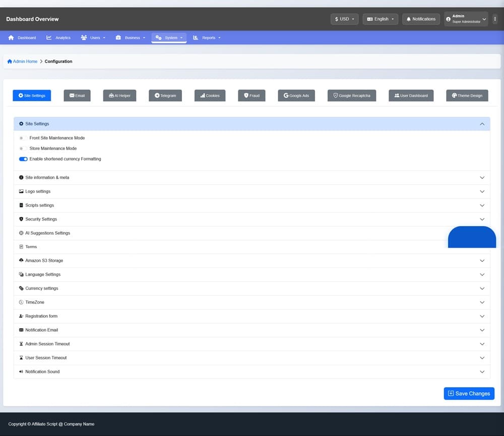Enable Front Site Maintenance Mode toggle

click(23, 138)
